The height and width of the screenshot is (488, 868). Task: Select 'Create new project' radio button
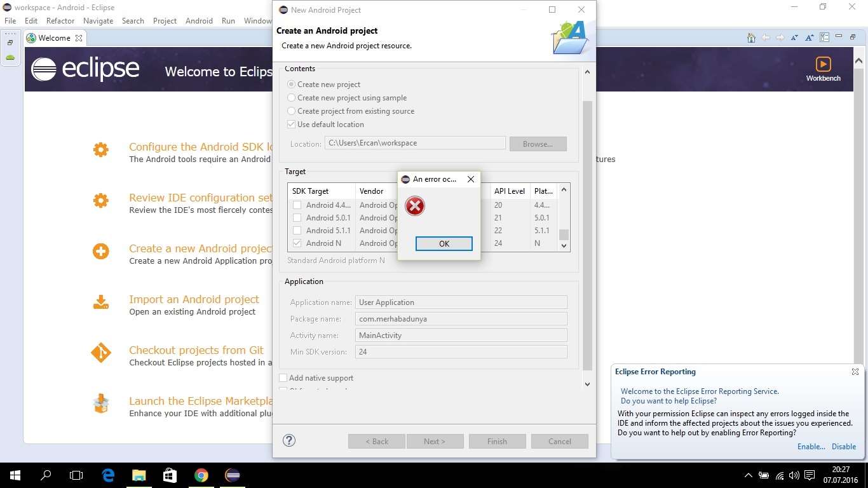tap(292, 85)
